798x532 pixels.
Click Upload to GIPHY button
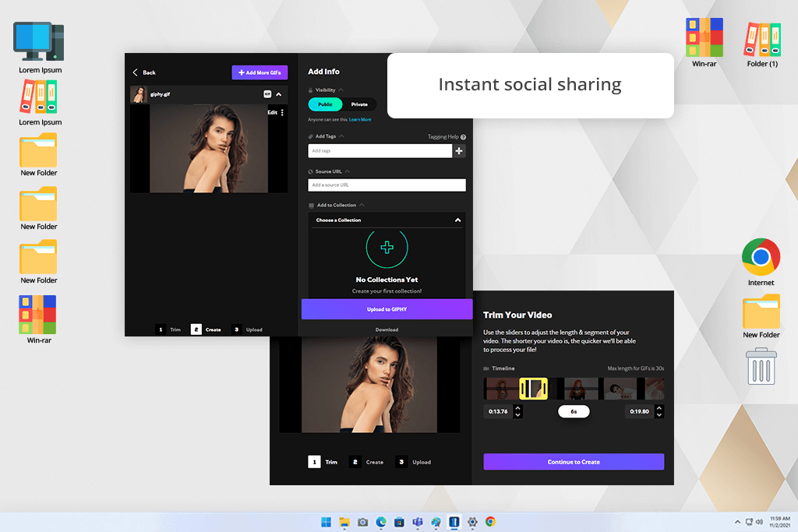[387, 309]
